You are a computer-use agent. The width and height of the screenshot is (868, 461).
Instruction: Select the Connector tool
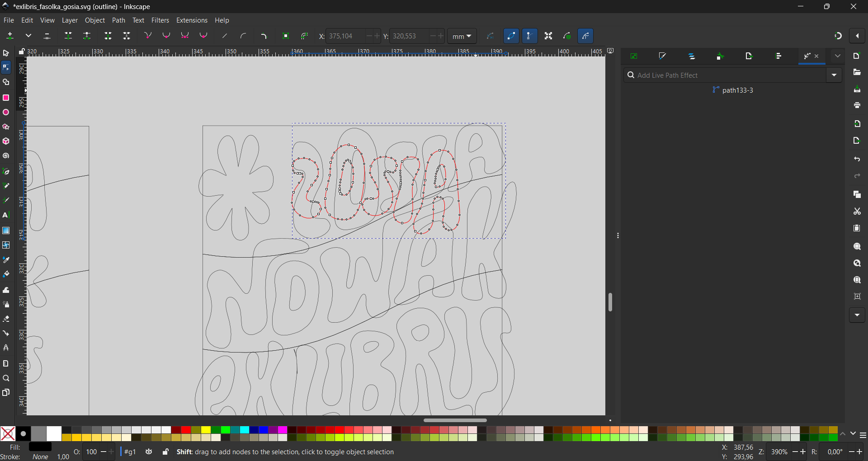(6, 334)
